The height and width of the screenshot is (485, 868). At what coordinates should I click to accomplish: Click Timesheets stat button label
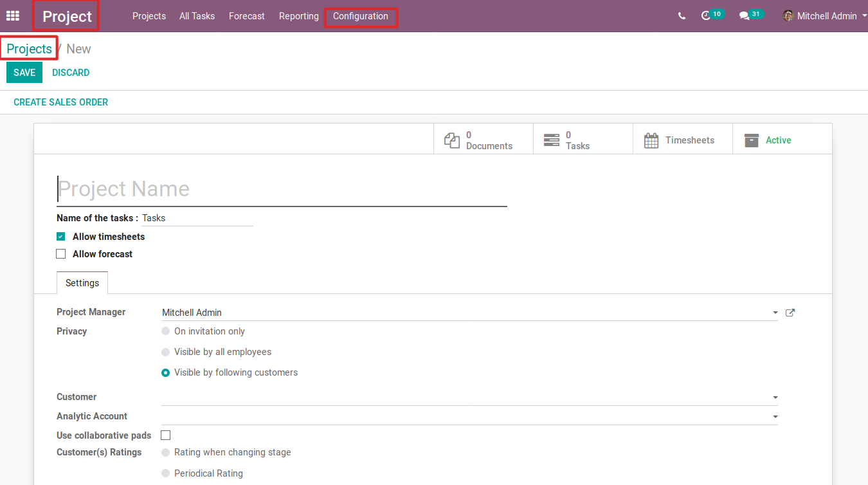(x=690, y=140)
